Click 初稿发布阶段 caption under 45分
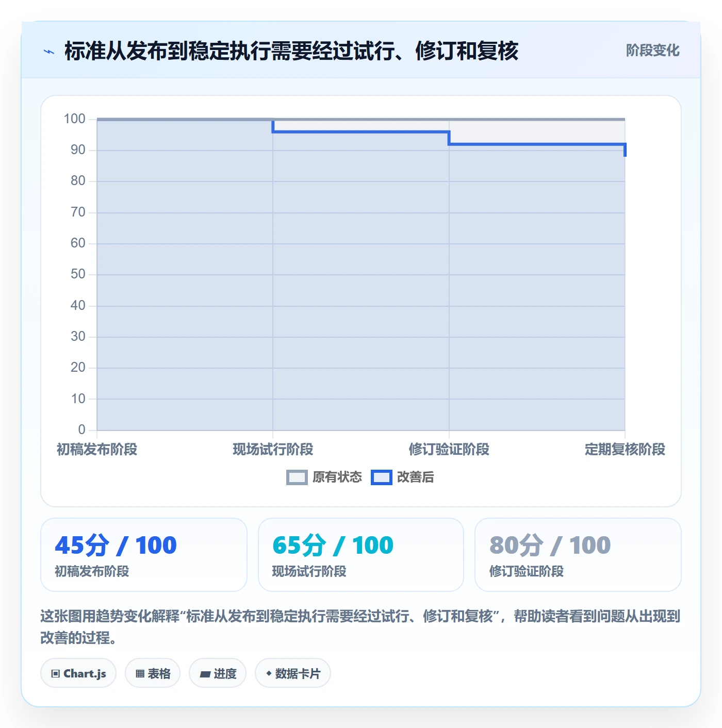This screenshot has height=728, width=722. [x=92, y=571]
